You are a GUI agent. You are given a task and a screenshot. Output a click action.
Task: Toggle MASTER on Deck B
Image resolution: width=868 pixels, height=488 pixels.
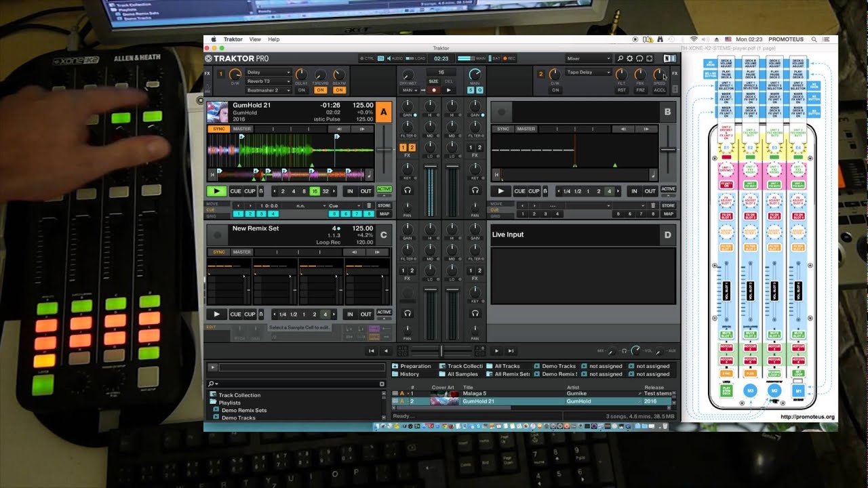[526, 129]
